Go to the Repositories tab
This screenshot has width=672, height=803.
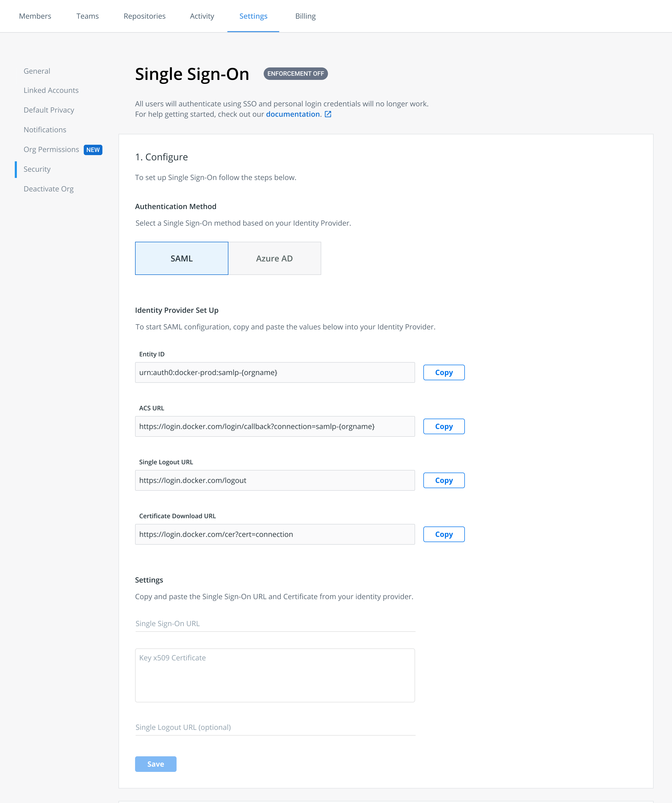click(x=144, y=16)
